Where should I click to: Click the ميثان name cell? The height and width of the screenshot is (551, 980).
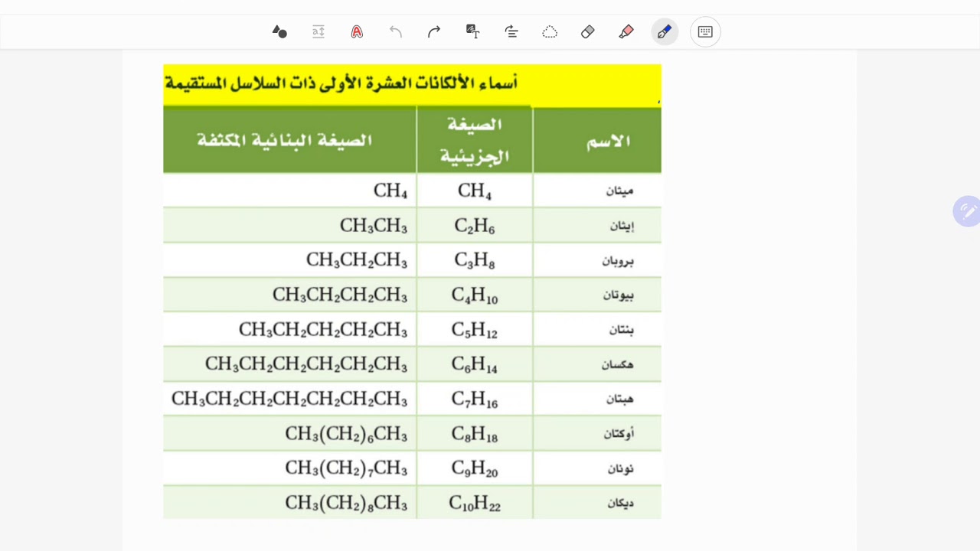(x=597, y=191)
